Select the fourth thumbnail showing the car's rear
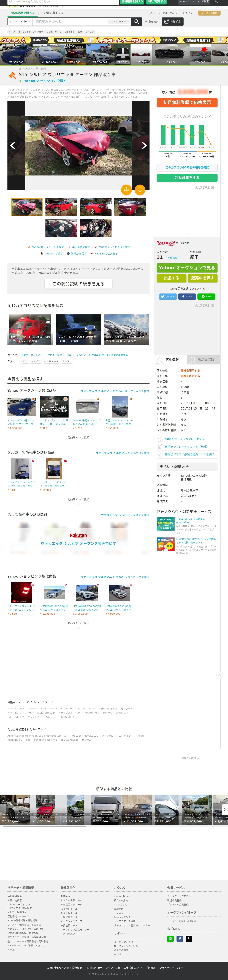This screenshot has height=980, width=228. point(130,207)
